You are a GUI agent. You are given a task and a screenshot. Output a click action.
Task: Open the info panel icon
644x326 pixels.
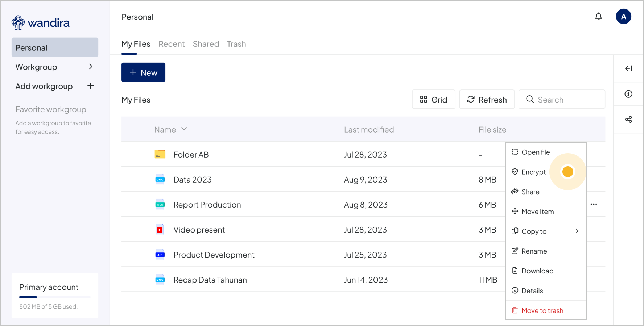pos(628,94)
